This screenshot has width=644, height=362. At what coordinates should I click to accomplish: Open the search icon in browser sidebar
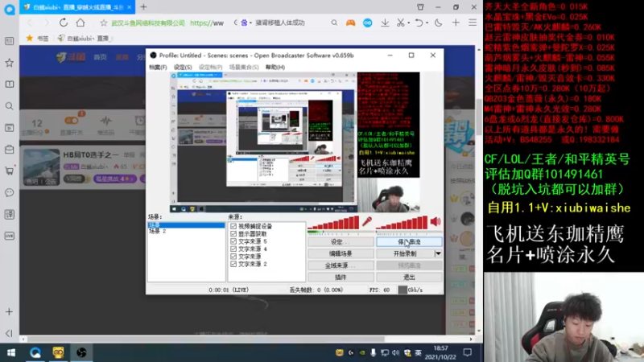coord(10,106)
